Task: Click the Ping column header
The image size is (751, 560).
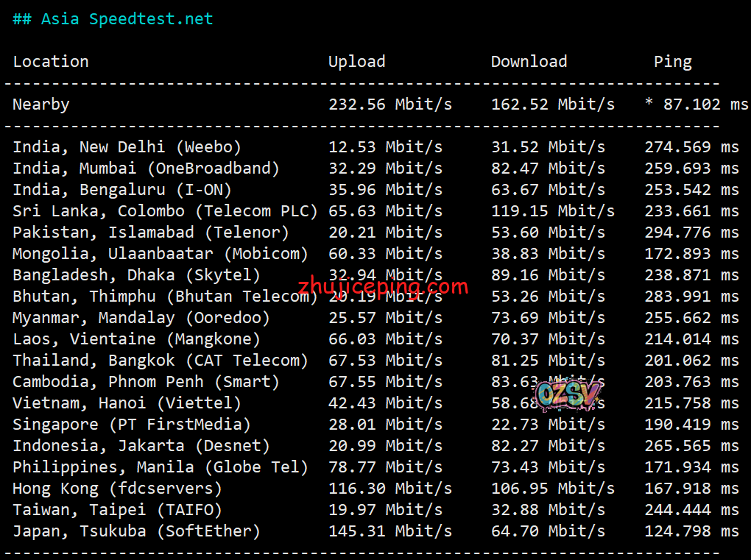Action: (x=672, y=62)
